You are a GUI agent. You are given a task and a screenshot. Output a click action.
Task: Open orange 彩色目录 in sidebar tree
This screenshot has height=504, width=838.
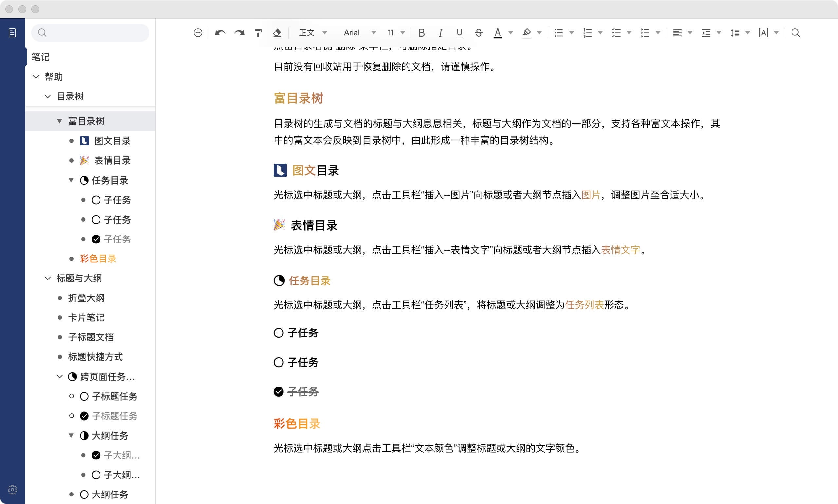tap(98, 259)
